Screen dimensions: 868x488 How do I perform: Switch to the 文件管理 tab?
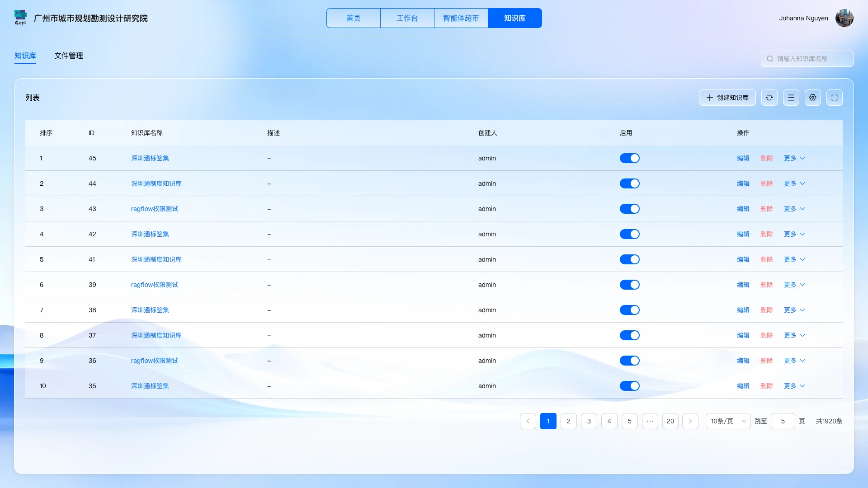(x=69, y=56)
